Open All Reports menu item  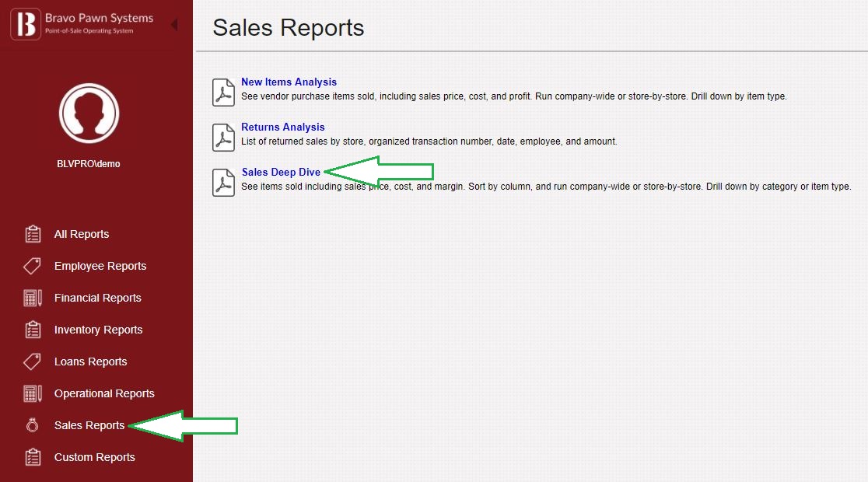(x=82, y=234)
